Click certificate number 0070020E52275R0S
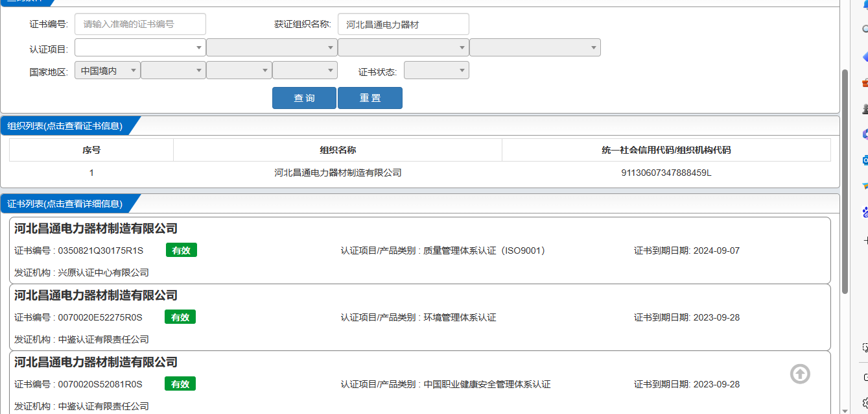Screen dimensions: 868x414 point(100,317)
